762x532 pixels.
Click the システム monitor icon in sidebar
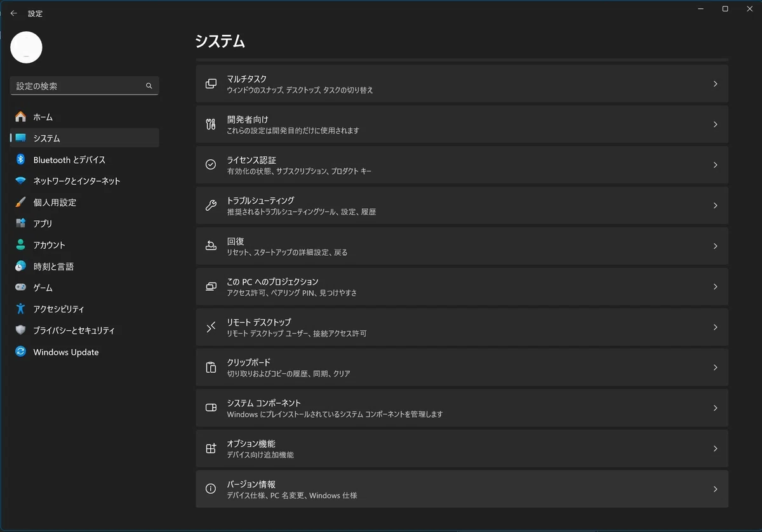point(21,138)
